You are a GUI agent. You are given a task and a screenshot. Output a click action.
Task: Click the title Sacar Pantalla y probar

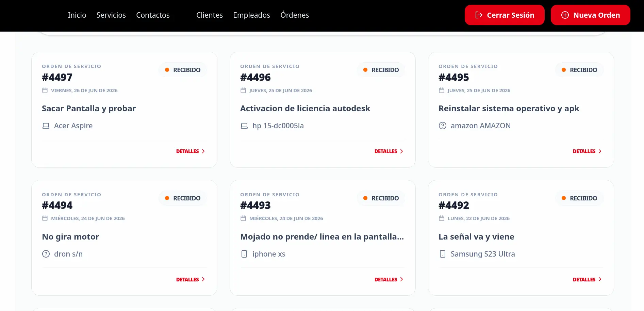(x=89, y=109)
